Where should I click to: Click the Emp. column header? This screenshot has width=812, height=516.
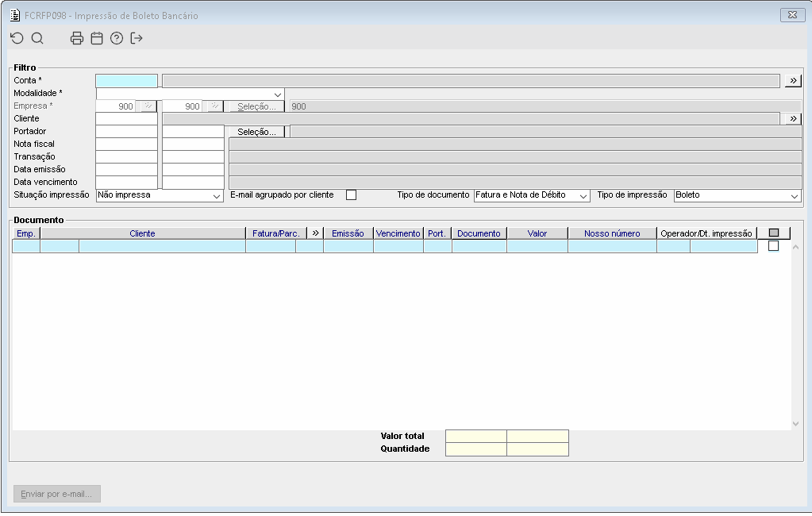pyautogui.click(x=26, y=233)
